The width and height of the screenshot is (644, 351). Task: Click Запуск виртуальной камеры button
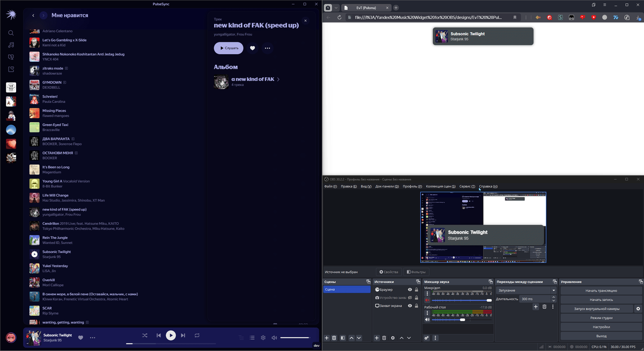[597, 309]
